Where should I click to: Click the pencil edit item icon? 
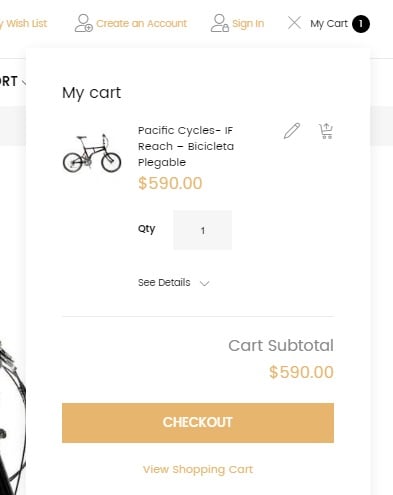tap(292, 131)
